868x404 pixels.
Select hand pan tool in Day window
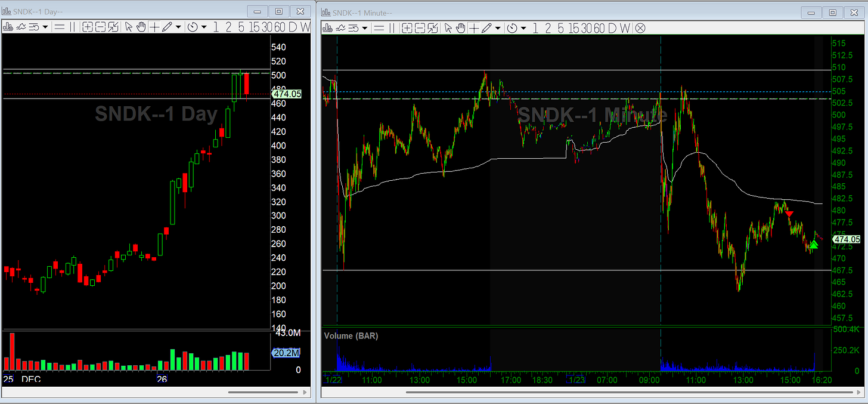(141, 27)
